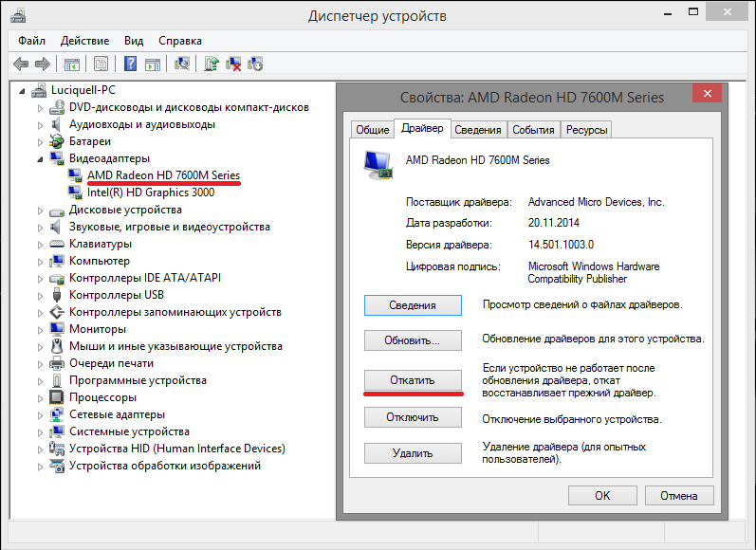Open the Справка menu

180,41
